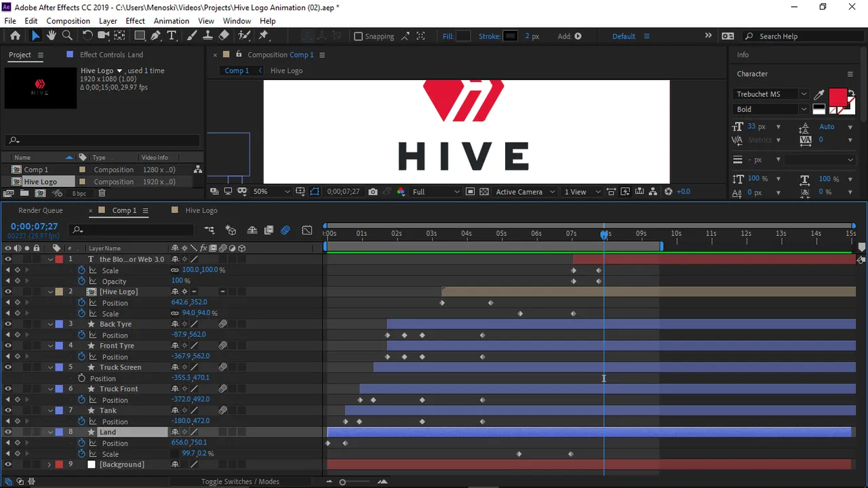Collapse the Land layer properties

(x=50, y=432)
